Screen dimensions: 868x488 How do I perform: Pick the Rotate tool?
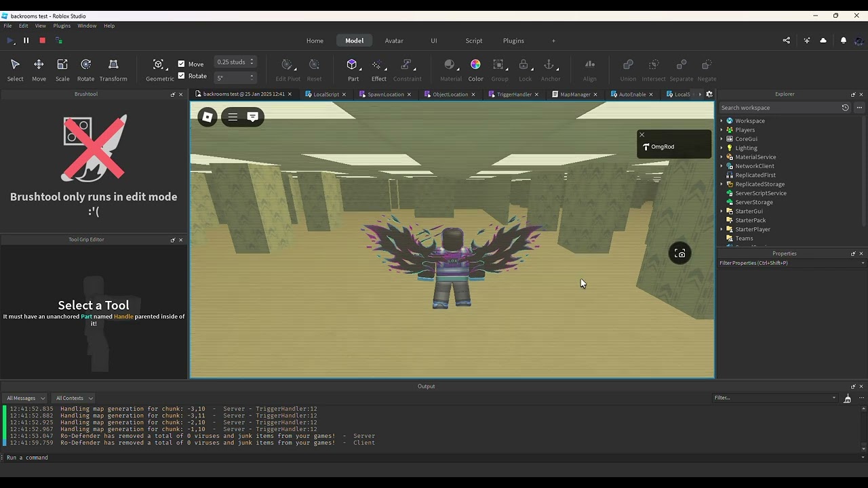pos(86,70)
